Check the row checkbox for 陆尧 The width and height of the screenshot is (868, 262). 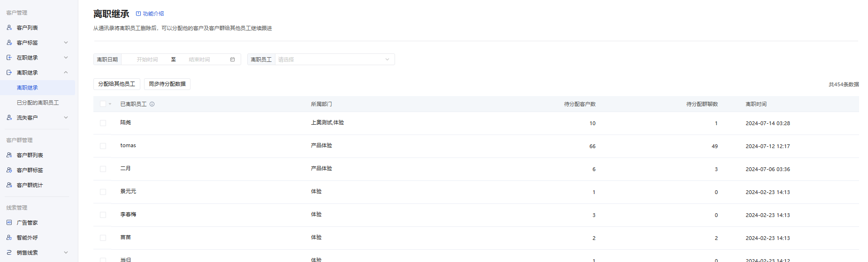tap(103, 123)
